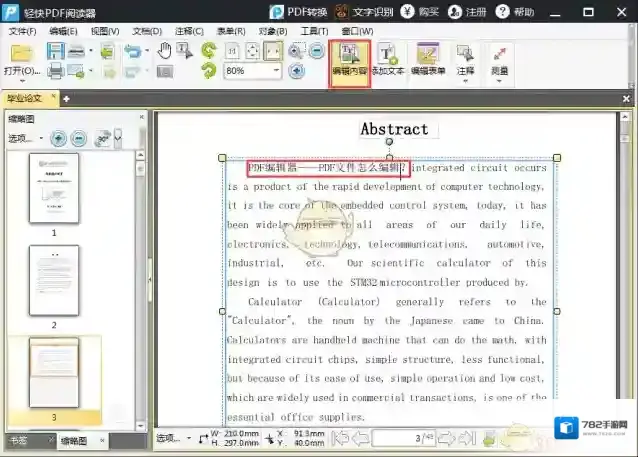Open the 文件(F) menu

coord(22,31)
